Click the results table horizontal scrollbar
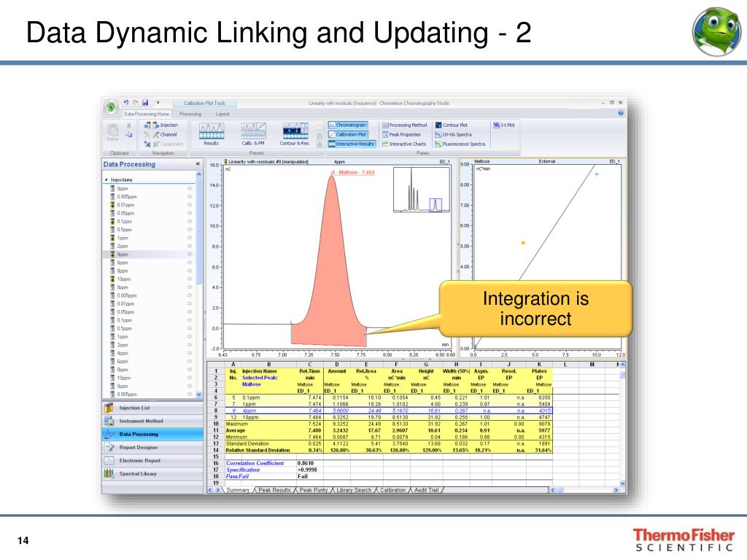Image resolution: width=747 pixels, height=560 pixels. click(584, 490)
